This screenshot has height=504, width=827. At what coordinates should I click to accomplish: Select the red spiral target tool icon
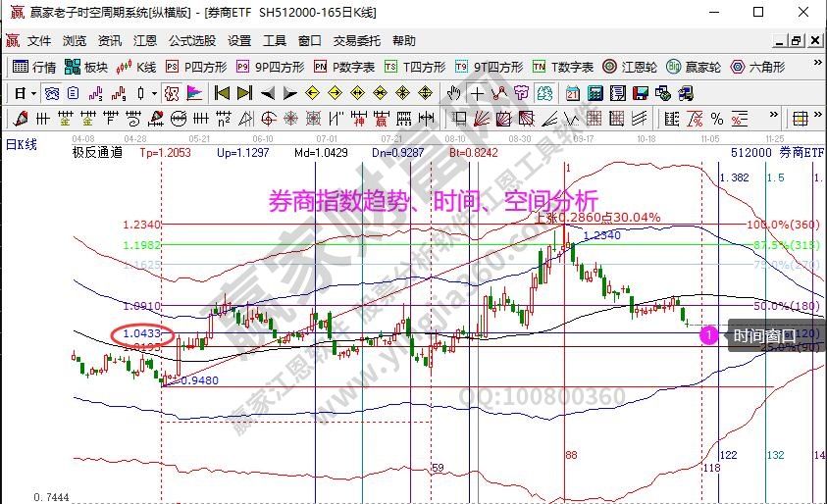269,119
